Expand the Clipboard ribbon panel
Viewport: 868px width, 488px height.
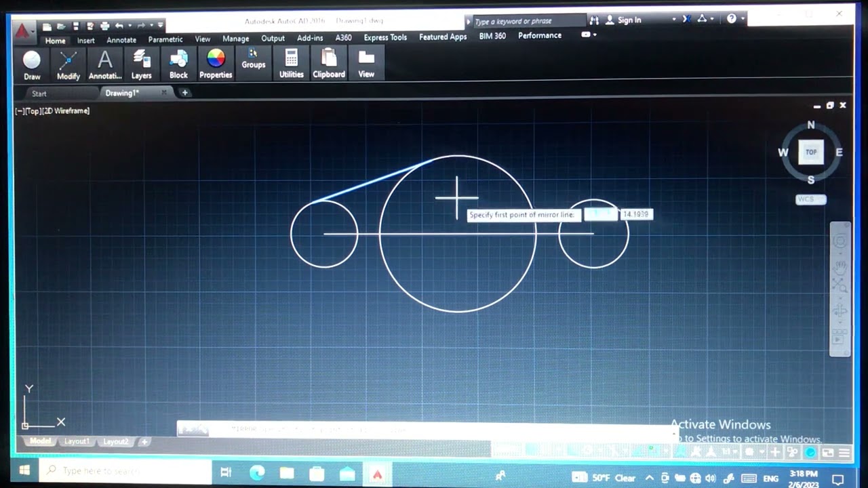329,64
